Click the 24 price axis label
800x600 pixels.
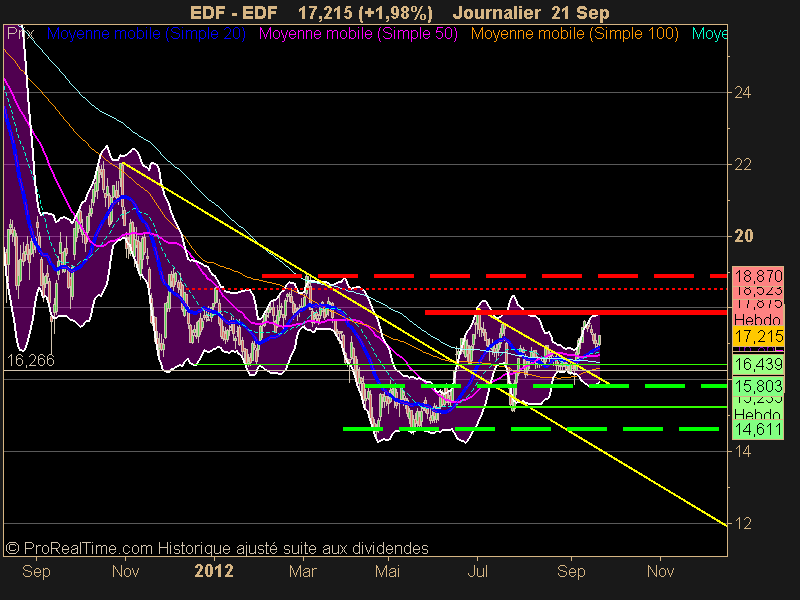[x=742, y=92]
